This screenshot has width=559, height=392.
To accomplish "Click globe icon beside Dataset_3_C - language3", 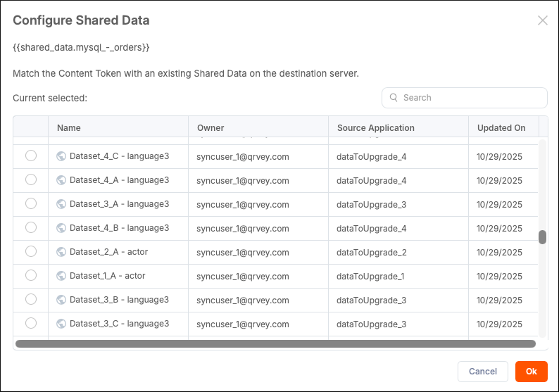I will [x=61, y=324].
